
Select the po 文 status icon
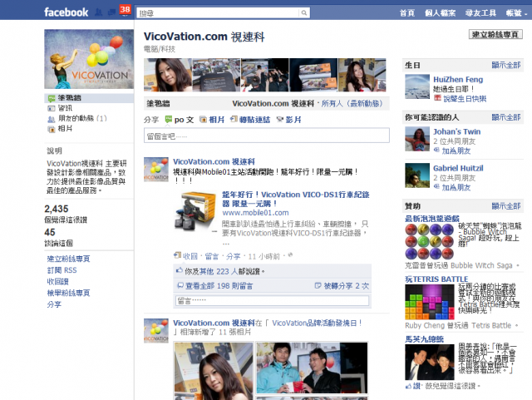click(x=168, y=120)
